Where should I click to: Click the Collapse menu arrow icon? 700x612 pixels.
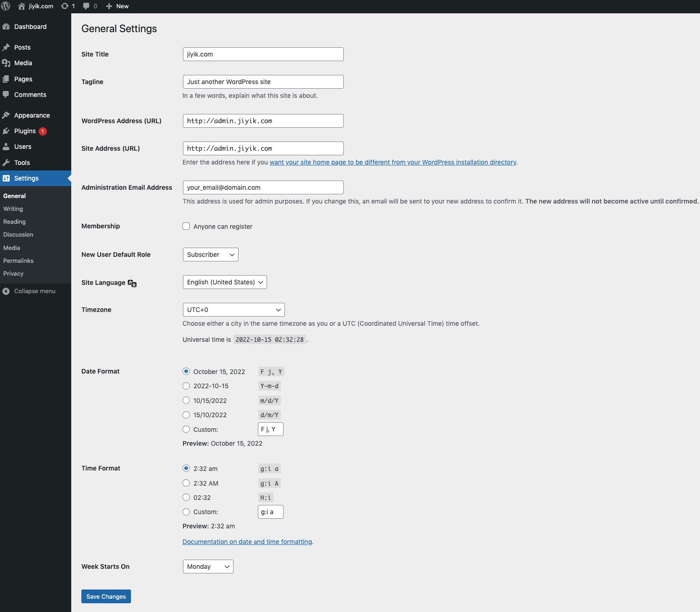coord(6,291)
